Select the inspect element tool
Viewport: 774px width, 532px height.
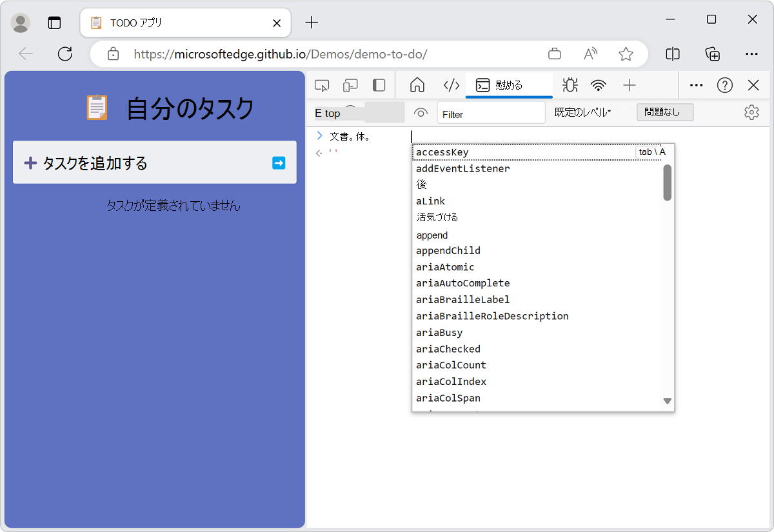click(x=322, y=84)
